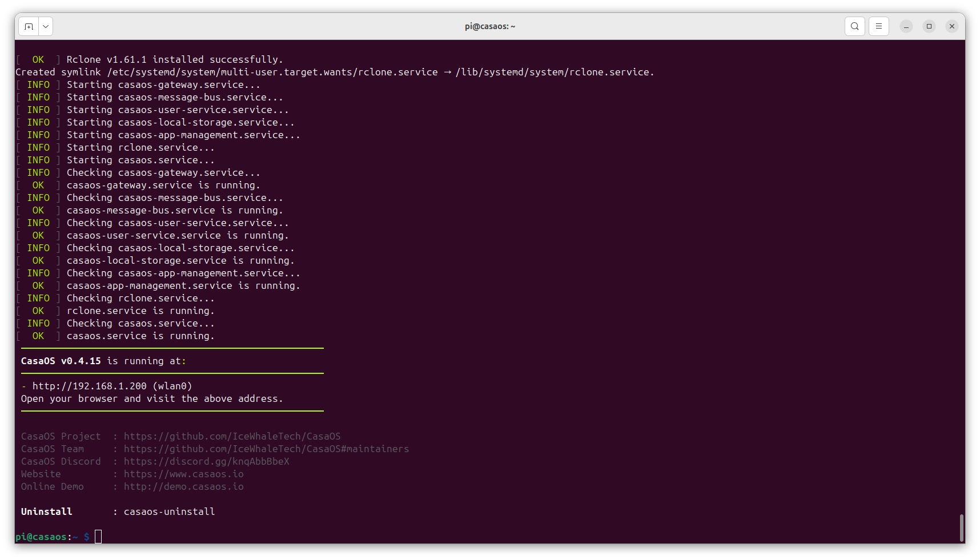This screenshot has width=980, height=560.
Task: Click 'Checking casaos-app-management.service...' line
Action: [183, 273]
